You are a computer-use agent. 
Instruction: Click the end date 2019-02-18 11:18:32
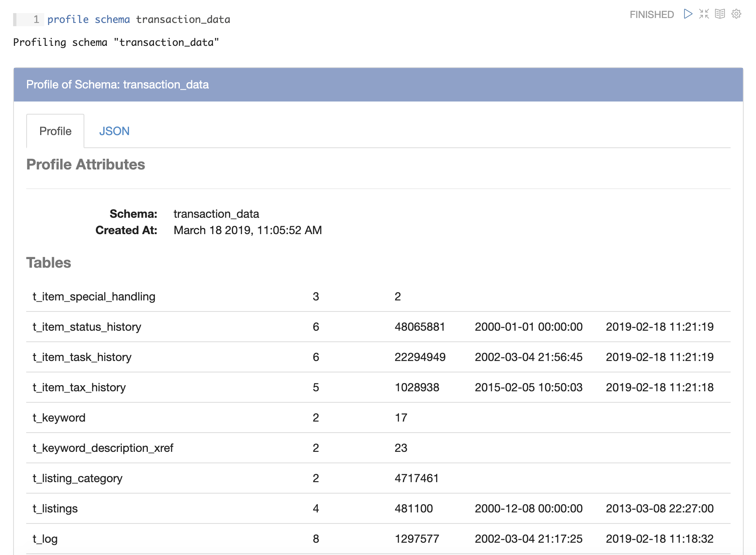click(660, 539)
